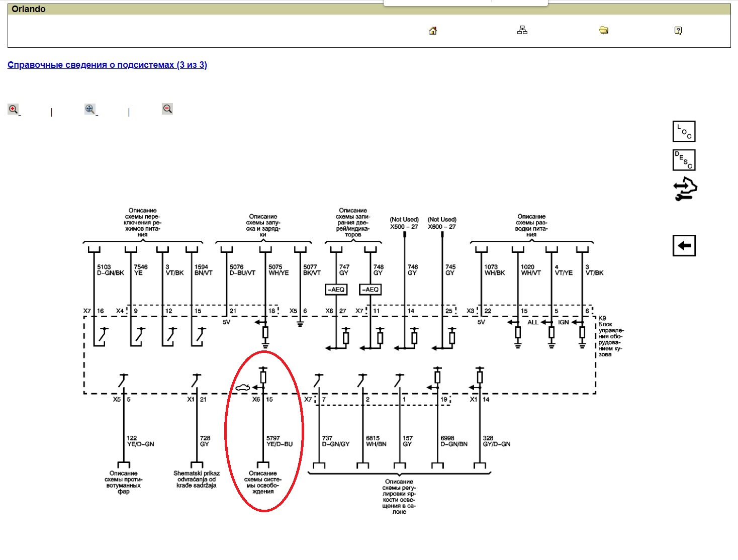738x560 pixels.
Task: Click wire label 748 GY
Action: [379, 270]
